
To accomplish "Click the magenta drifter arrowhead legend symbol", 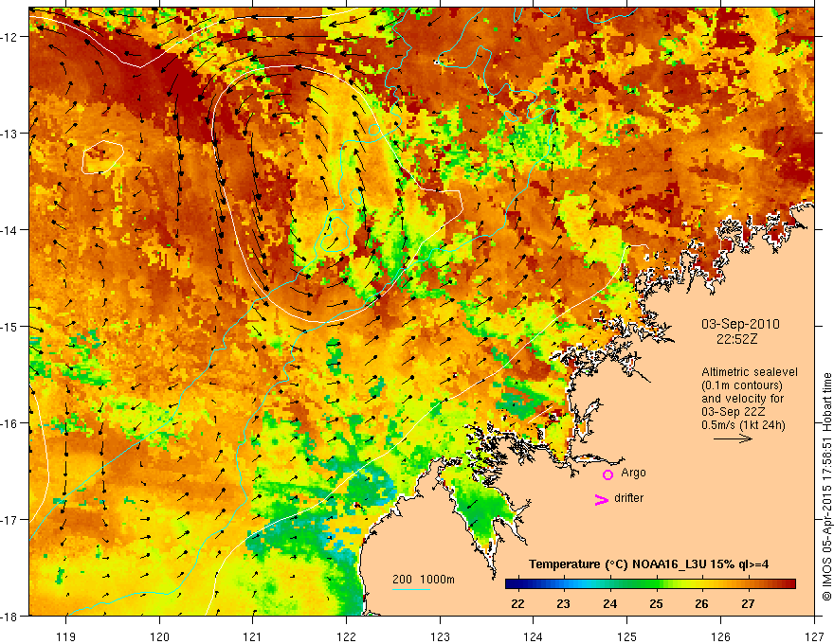I will tap(602, 499).
